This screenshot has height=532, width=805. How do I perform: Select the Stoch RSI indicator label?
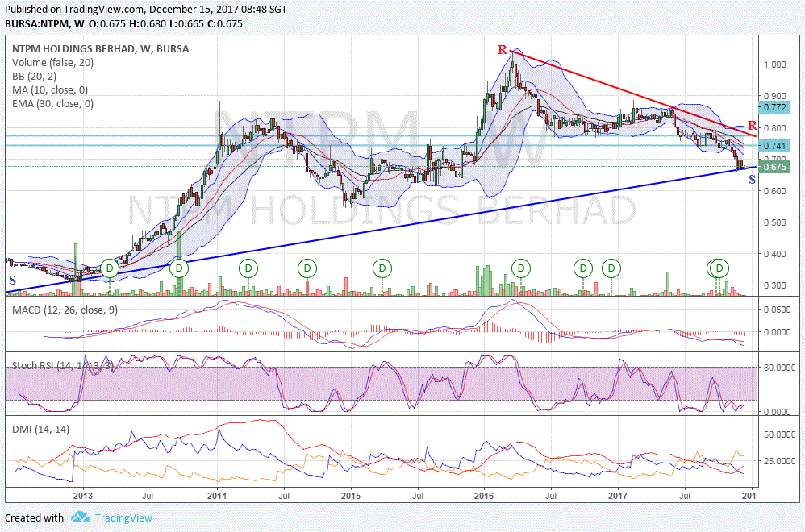pyautogui.click(x=63, y=365)
